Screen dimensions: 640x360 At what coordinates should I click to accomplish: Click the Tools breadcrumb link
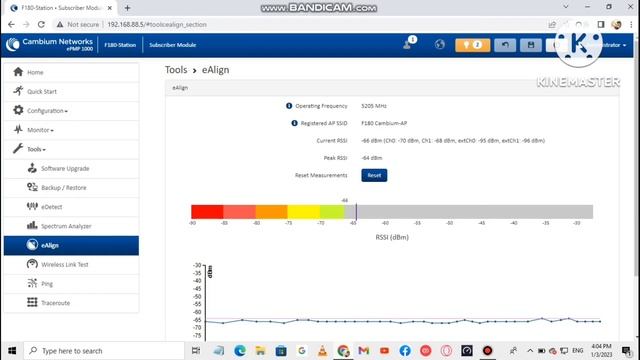pos(176,70)
